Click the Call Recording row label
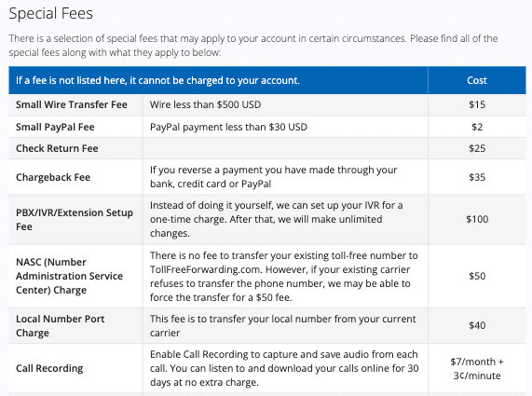The width and height of the screenshot is (532, 396). (x=49, y=368)
